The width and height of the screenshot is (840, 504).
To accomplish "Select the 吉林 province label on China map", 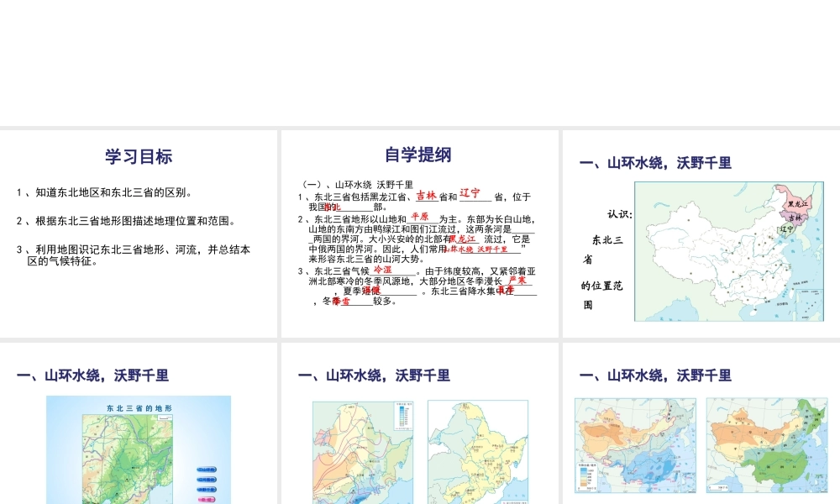I will (x=795, y=218).
